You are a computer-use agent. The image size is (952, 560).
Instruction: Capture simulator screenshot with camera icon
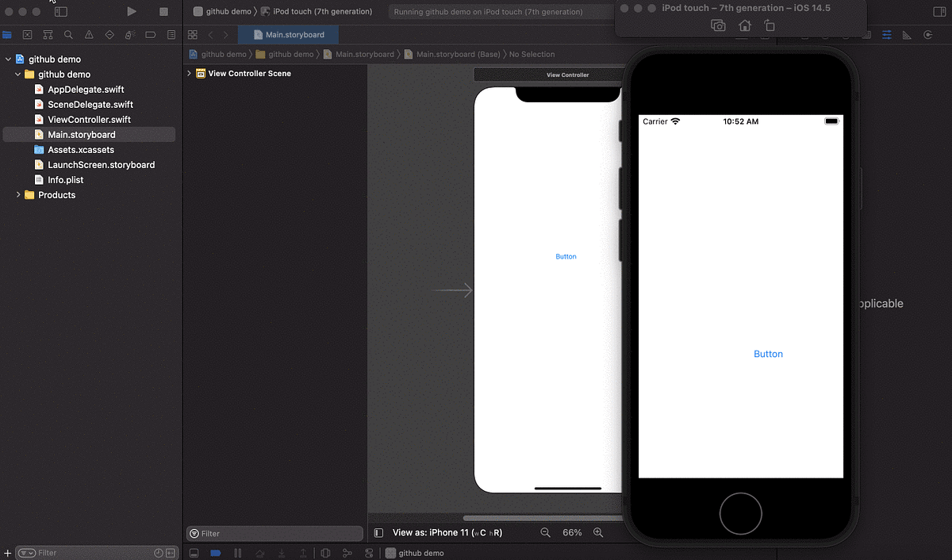718,25
